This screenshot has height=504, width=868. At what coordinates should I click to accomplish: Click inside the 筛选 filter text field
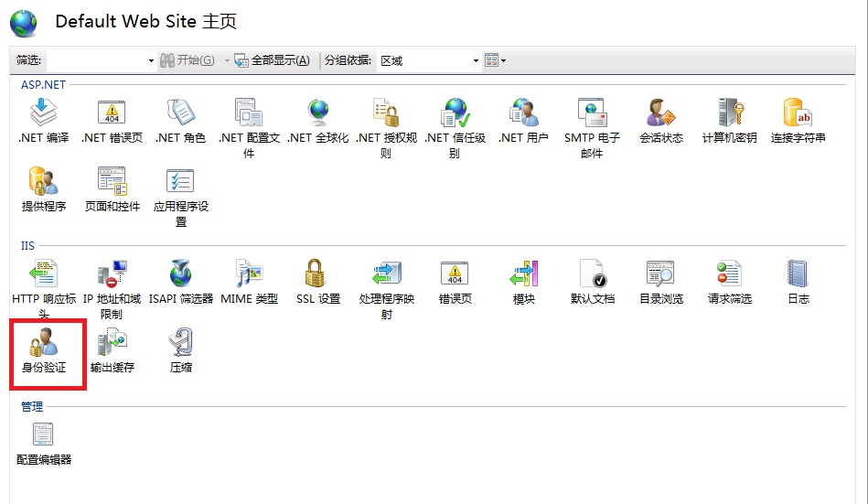[96, 60]
